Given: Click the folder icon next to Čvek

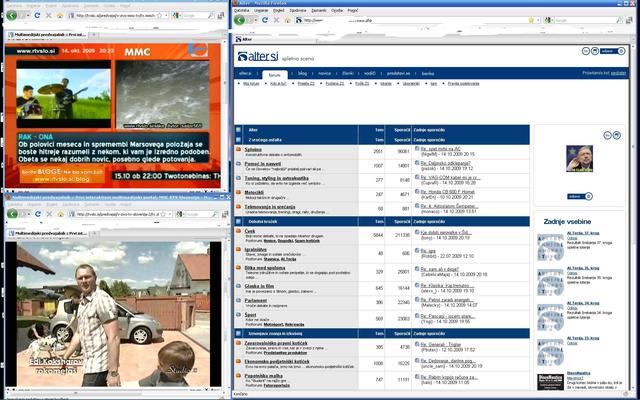Looking at the screenshot, I should [238, 231].
